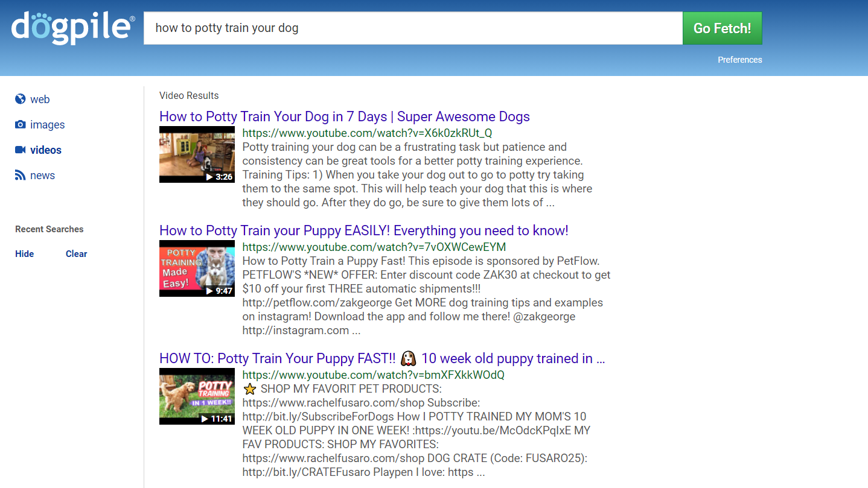Viewport: 868px width, 488px height.
Task: Open 'How to Potty Train your Puppy EASILY!' result
Action: [x=364, y=230]
